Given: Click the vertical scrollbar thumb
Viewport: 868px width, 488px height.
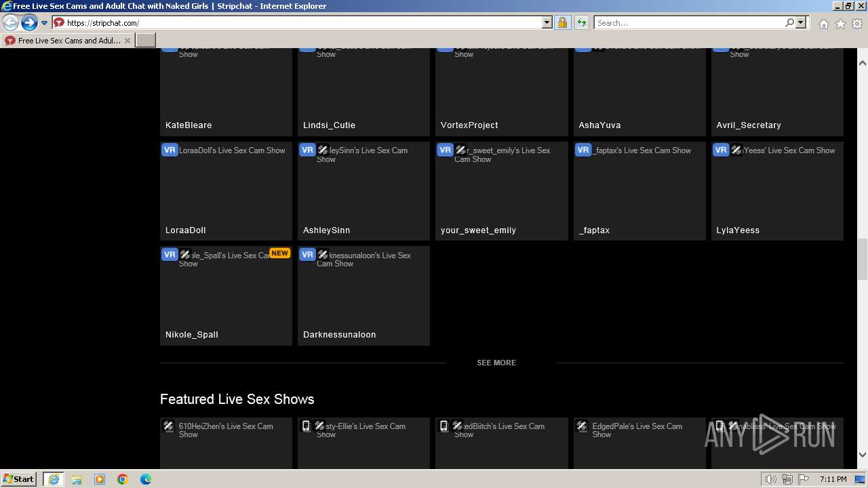Looking at the screenshot, I should (x=863, y=259).
